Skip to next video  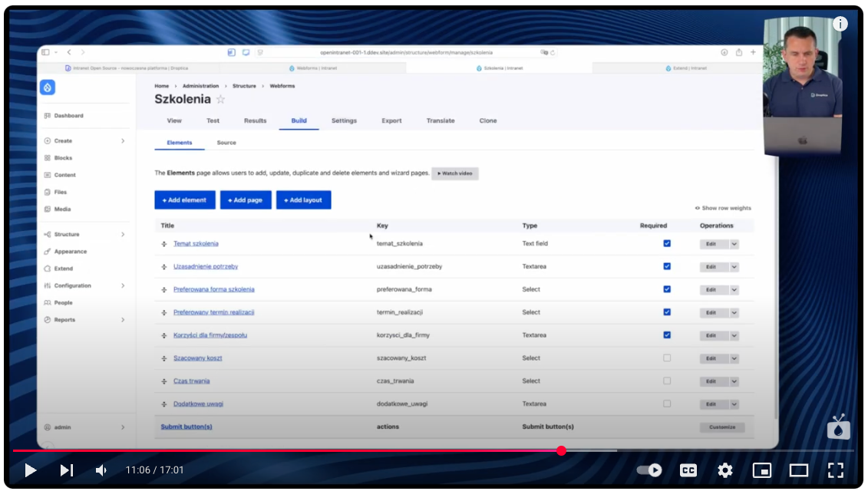(x=67, y=470)
